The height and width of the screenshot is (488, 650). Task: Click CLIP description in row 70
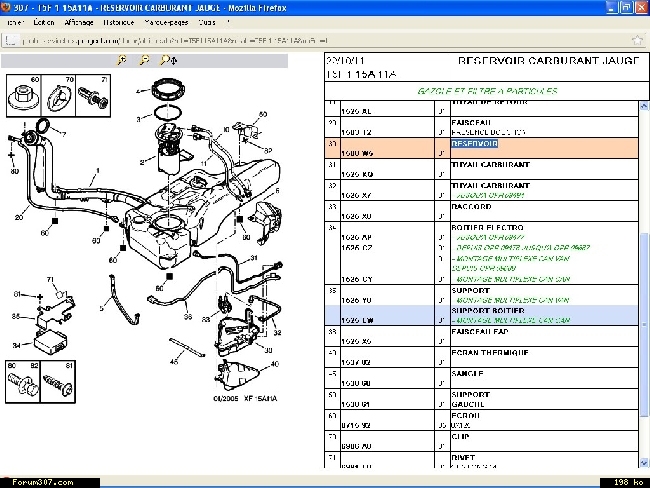(460, 437)
